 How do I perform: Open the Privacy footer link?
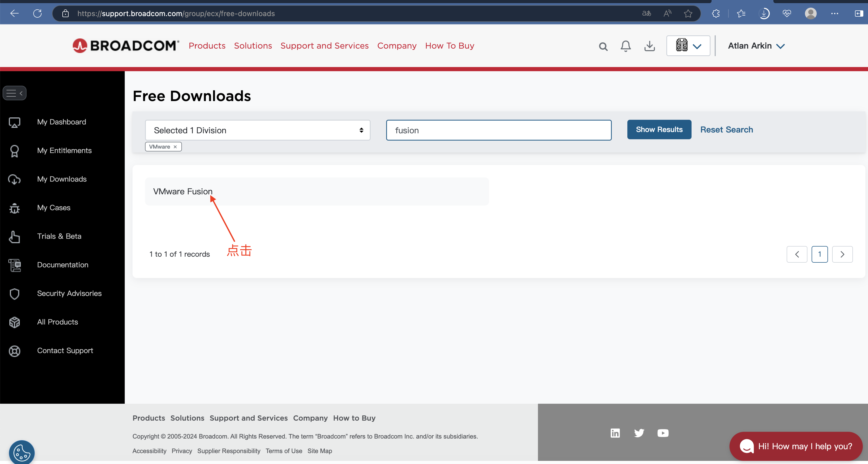(182, 451)
